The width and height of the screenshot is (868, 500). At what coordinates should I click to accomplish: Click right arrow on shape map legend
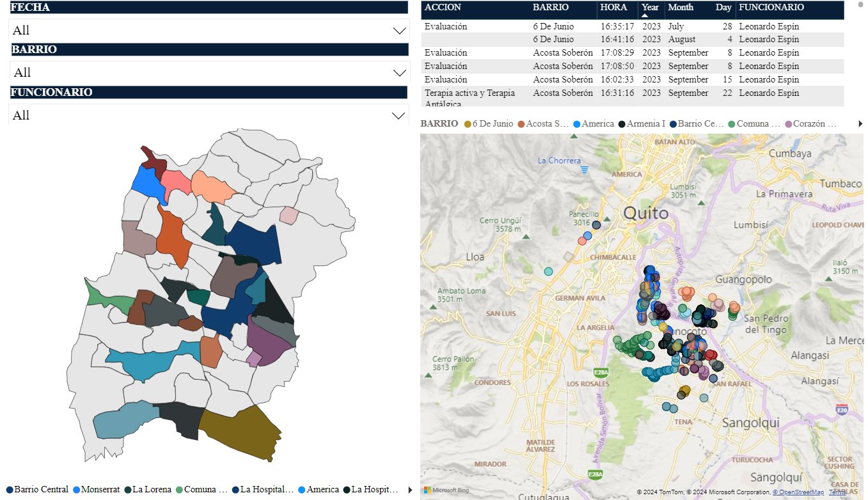(x=410, y=490)
